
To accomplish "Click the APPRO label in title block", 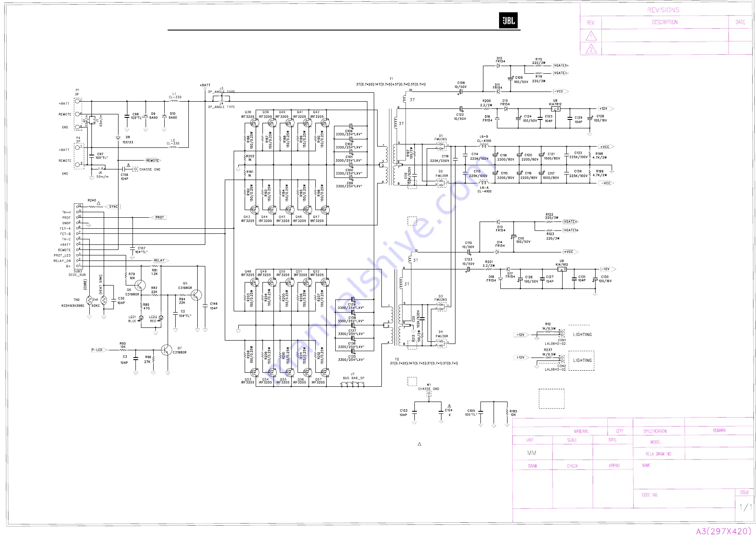I will [614, 466].
